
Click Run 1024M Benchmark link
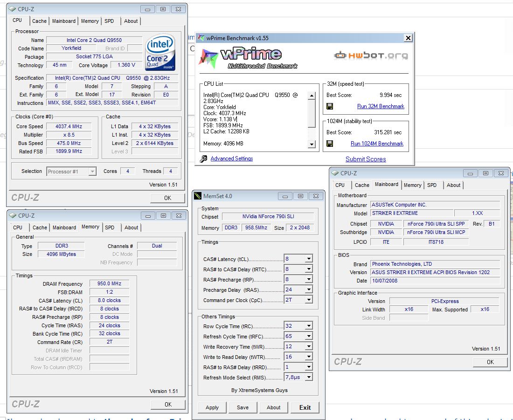pyautogui.click(x=377, y=144)
